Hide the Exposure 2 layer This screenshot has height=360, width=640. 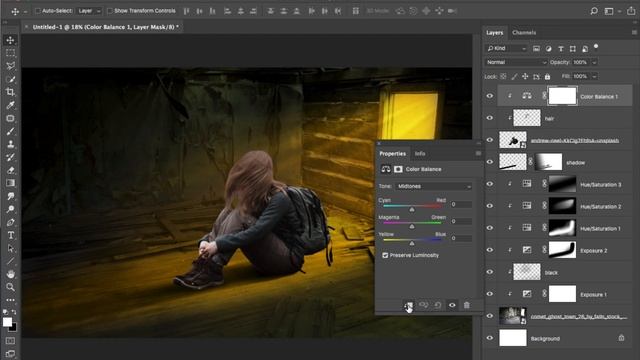pyautogui.click(x=490, y=250)
